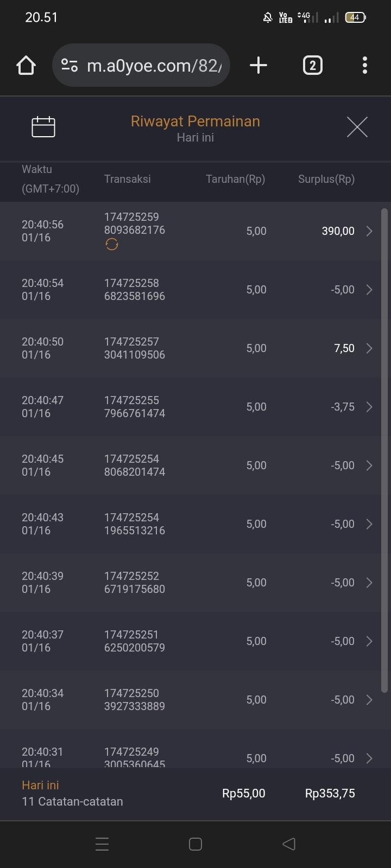Image resolution: width=391 pixels, height=868 pixels.
Task: Tap the Hari ini summary label at bottom
Action: pos(40,785)
